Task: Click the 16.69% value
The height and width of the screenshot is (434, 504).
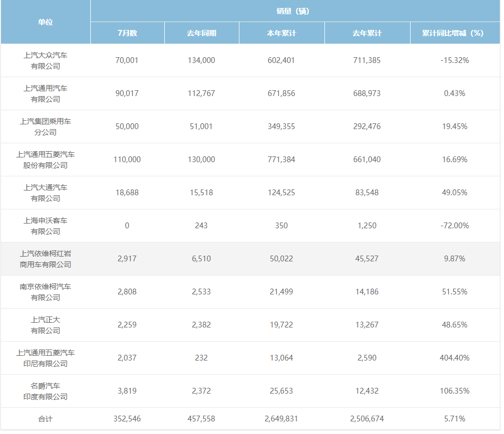Action: (x=455, y=160)
